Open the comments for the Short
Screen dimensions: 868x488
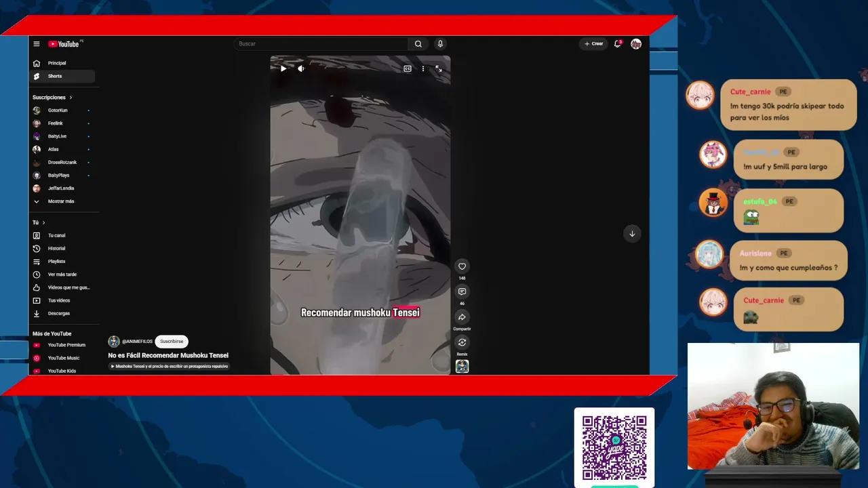pos(462,291)
